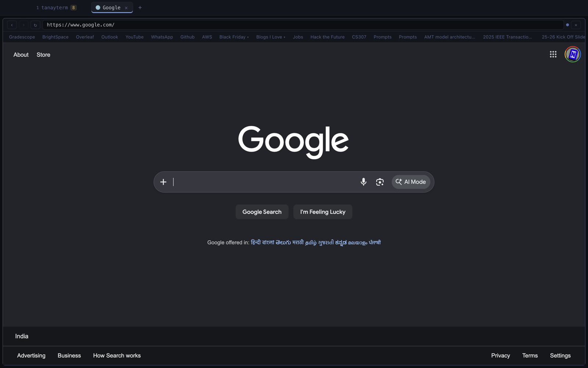588x368 pixels.
Task: Open the CS307 bookmark
Action: point(359,37)
